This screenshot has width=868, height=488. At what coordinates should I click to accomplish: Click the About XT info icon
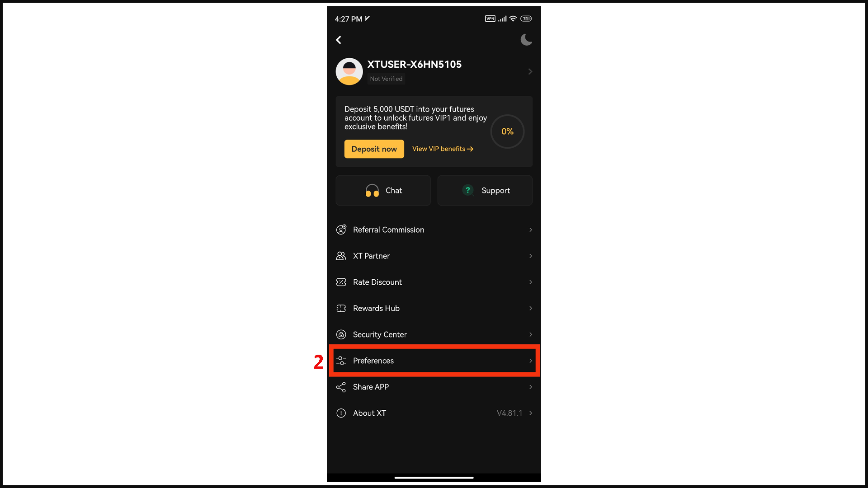point(340,413)
